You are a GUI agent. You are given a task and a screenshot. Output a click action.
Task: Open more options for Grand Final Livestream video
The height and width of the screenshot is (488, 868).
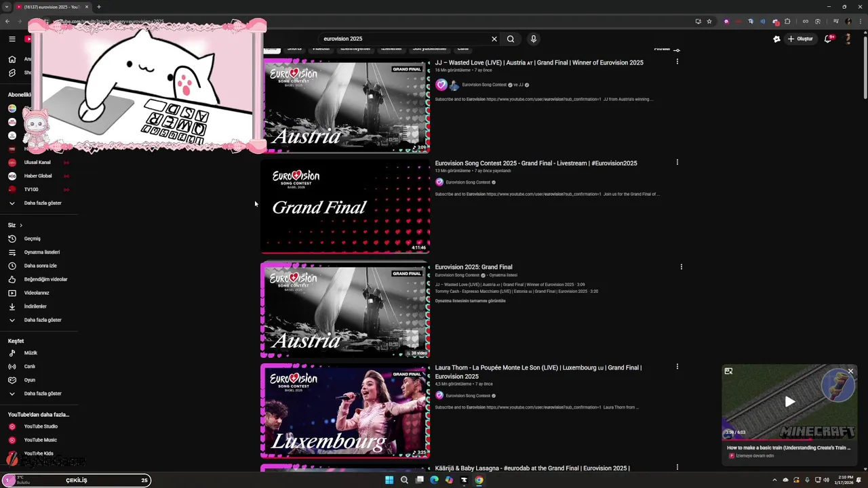[x=677, y=162]
